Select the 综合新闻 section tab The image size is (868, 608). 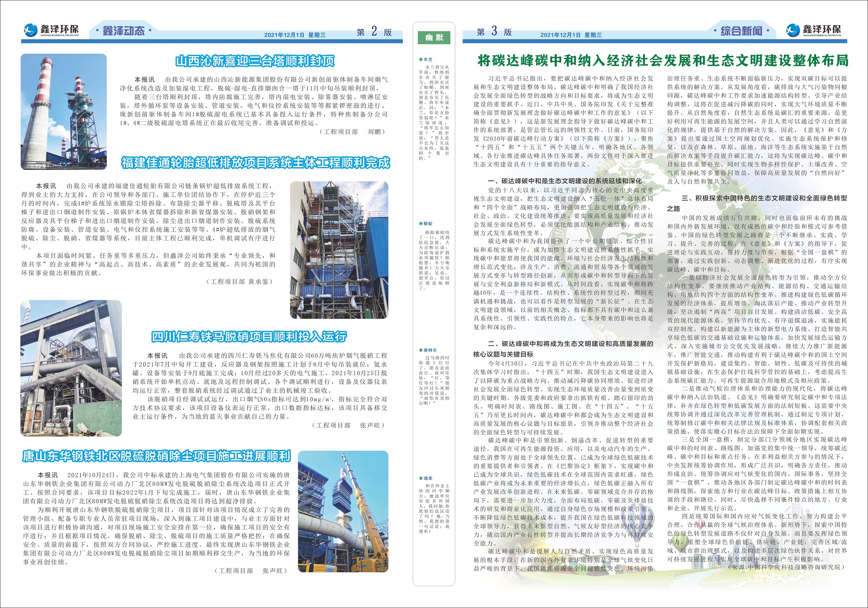pos(741,31)
